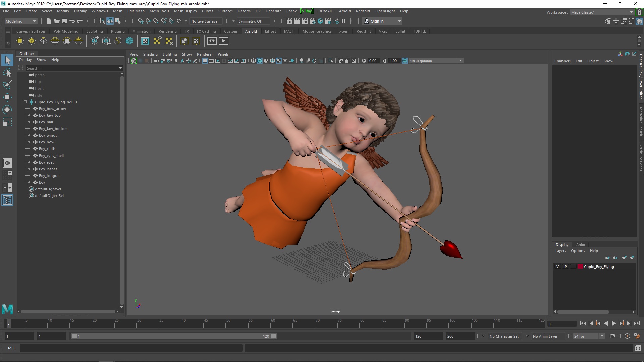Screen dimensions: 644x362
Task: Activate the Paint Selection tool
Action: [x=7, y=85]
